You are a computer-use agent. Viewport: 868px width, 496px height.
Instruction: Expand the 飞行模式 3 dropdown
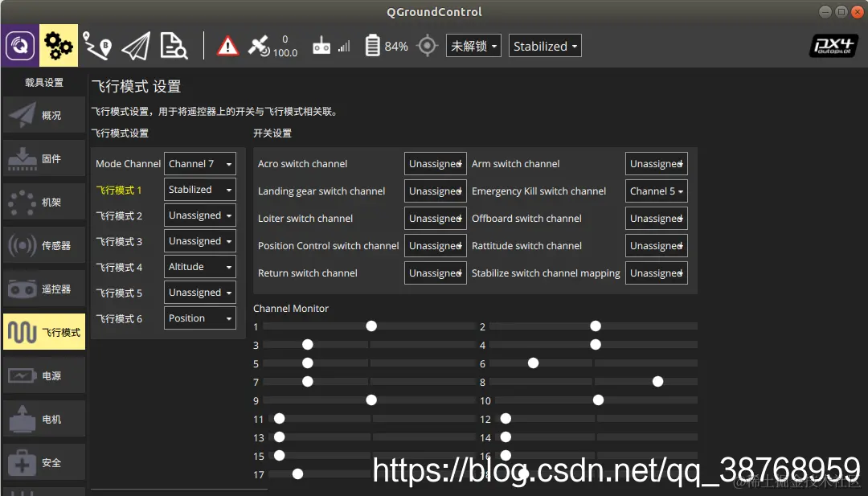[x=200, y=241]
